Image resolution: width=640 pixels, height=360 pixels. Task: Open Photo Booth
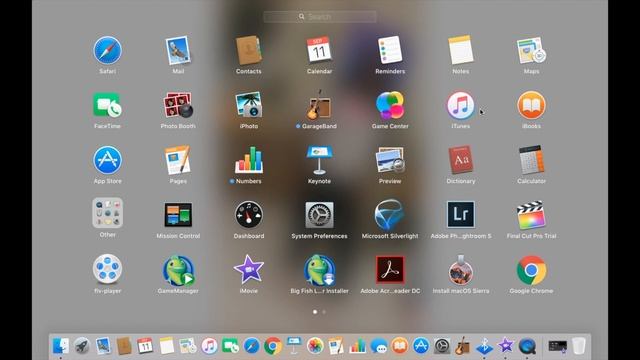coord(178,105)
